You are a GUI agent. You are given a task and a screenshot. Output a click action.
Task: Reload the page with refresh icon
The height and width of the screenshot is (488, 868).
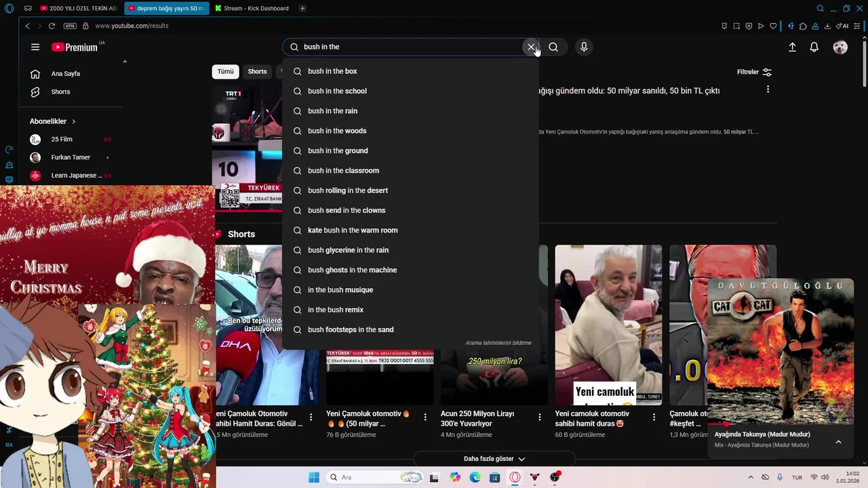52,26
